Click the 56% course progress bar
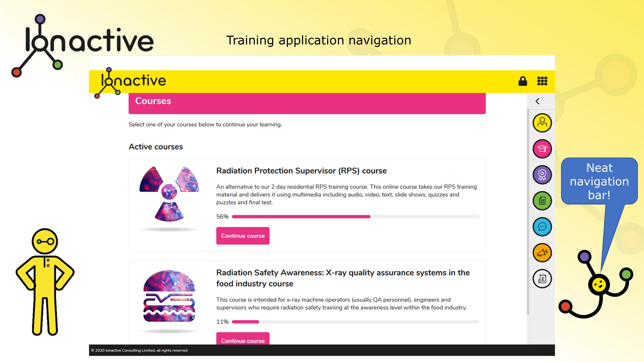 click(x=355, y=217)
